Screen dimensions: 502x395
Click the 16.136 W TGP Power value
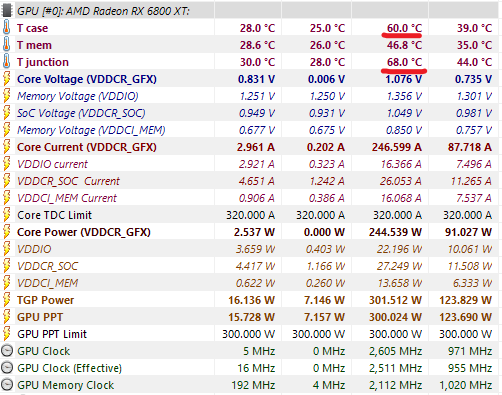[x=251, y=300]
